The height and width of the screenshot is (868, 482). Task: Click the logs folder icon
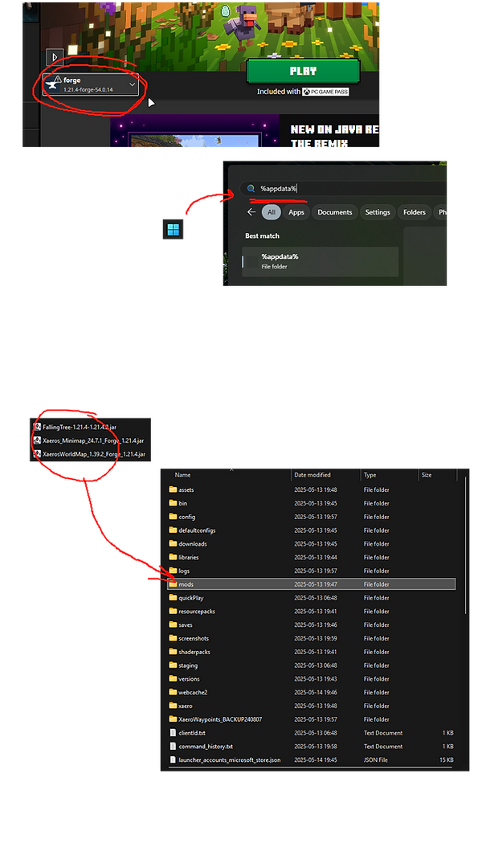coord(173,571)
